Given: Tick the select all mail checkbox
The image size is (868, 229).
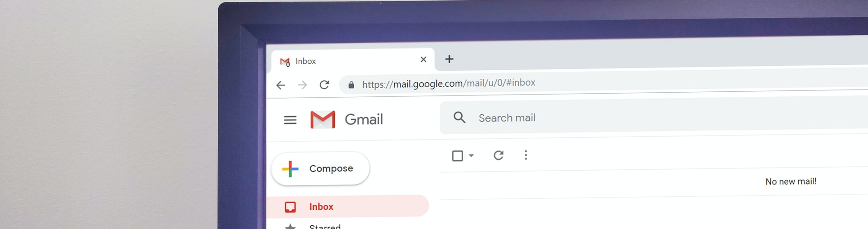Looking at the screenshot, I should 457,156.
